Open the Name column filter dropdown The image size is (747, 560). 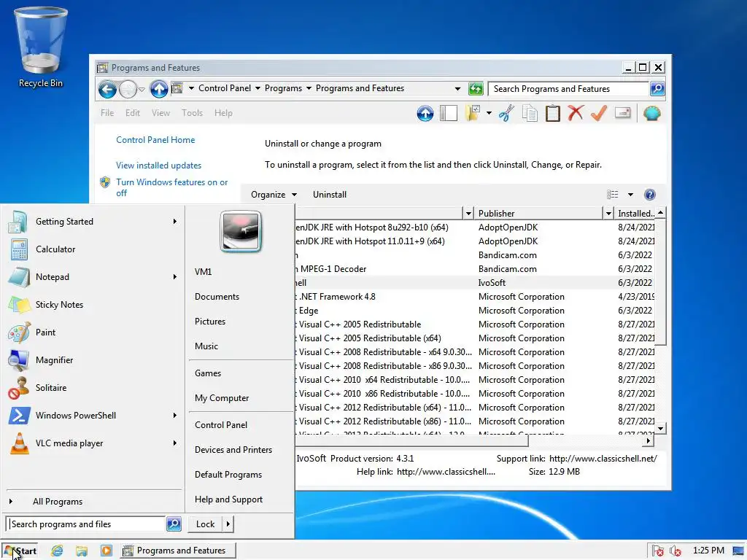point(468,214)
